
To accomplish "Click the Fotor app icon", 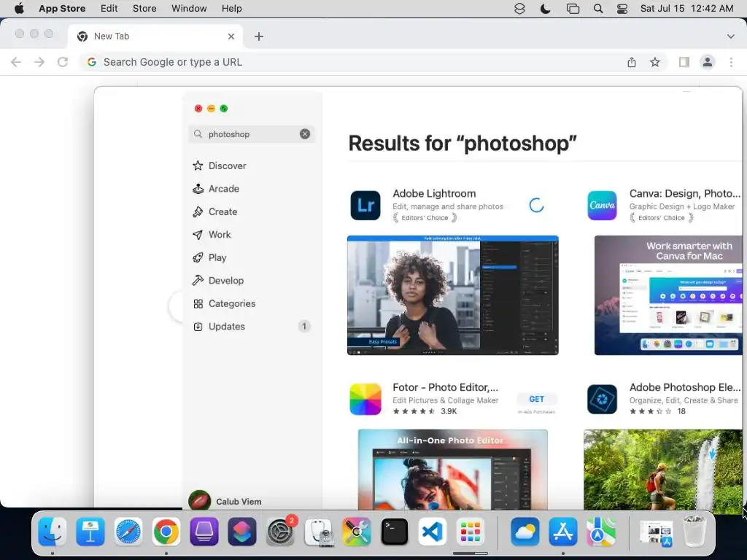I will (x=365, y=399).
